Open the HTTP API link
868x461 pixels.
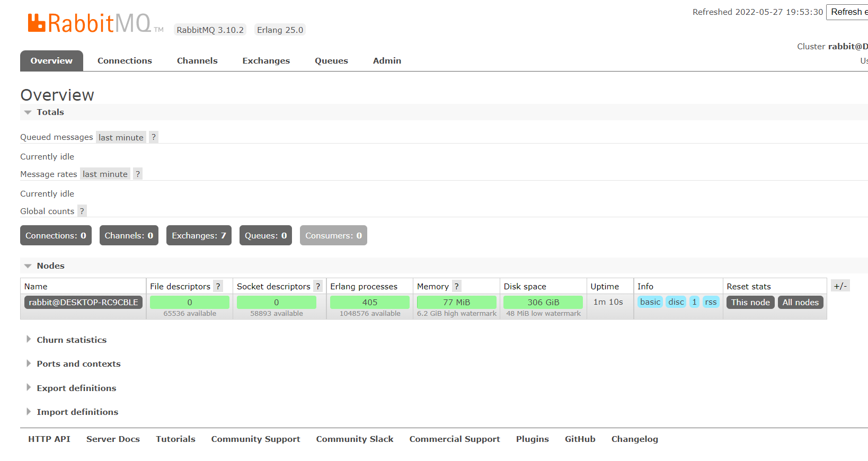pyautogui.click(x=49, y=439)
